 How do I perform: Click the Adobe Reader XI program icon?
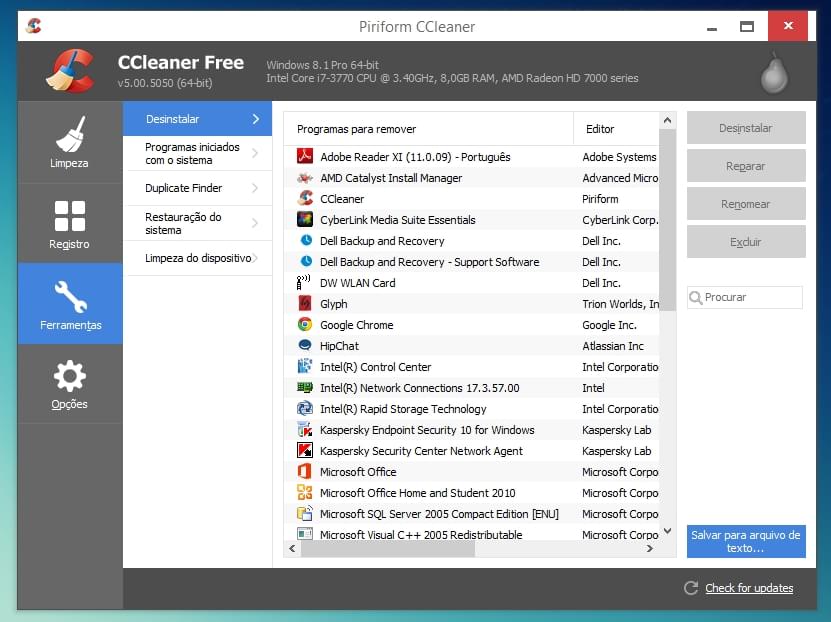[305, 156]
